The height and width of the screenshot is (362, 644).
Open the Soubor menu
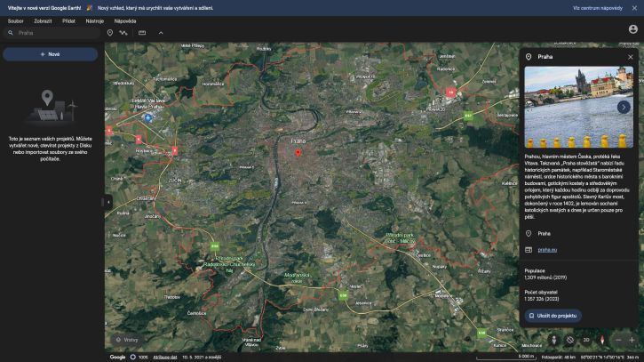[x=16, y=21]
